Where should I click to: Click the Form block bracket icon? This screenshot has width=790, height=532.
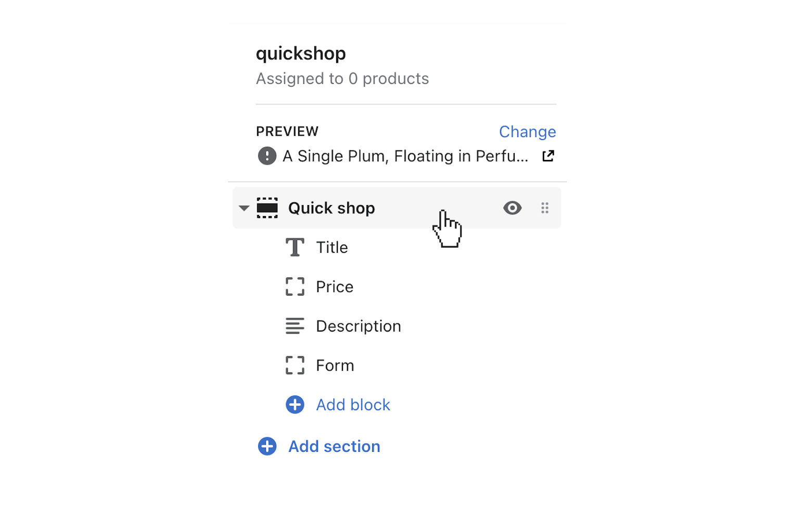click(295, 365)
